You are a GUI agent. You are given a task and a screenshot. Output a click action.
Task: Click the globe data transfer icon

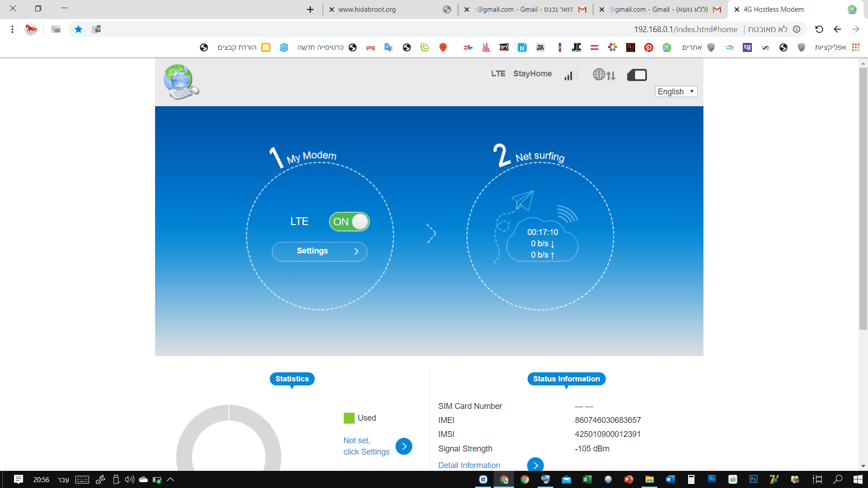pyautogui.click(x=604, y=75)
